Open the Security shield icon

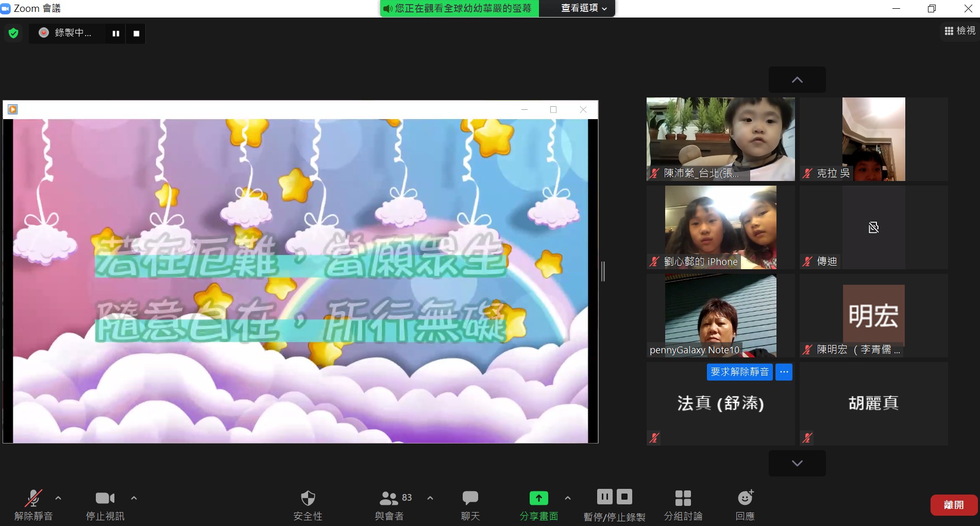coord(308,499)
